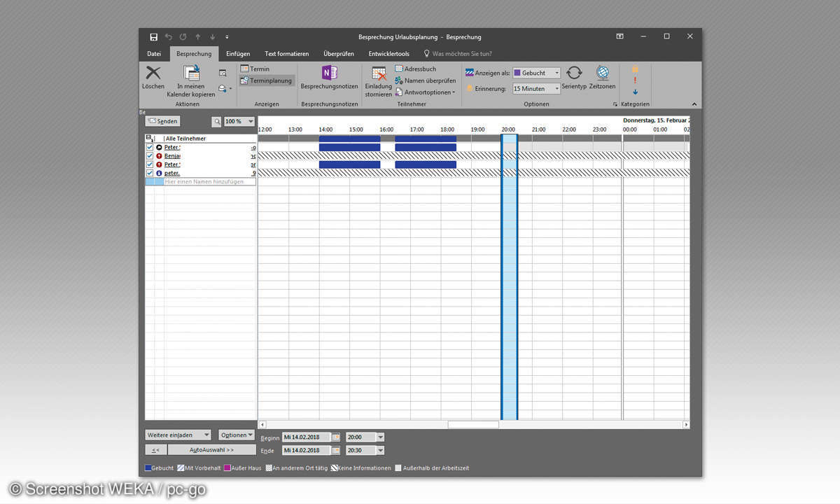Click 'Hier einen Namen hinzufügen' field
Image resolution: width=840 pixels, height=504 pixels.
pyautogui.click(x=209, y=181)
